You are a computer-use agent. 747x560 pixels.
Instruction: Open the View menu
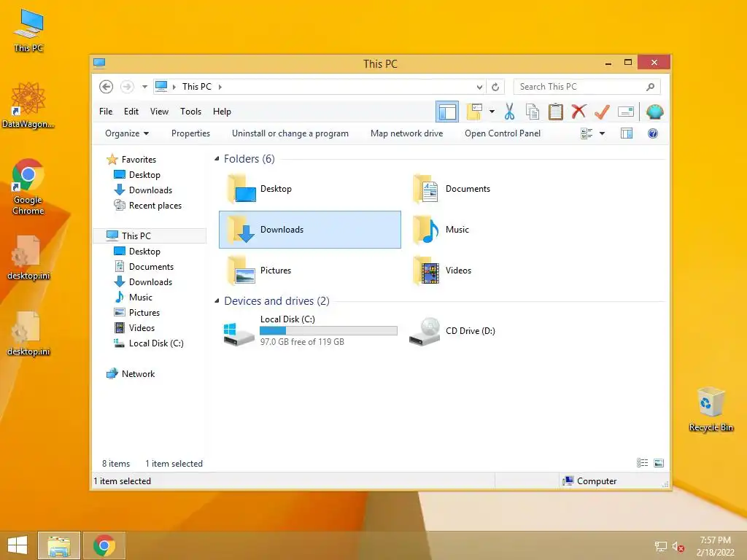[159, 112]
